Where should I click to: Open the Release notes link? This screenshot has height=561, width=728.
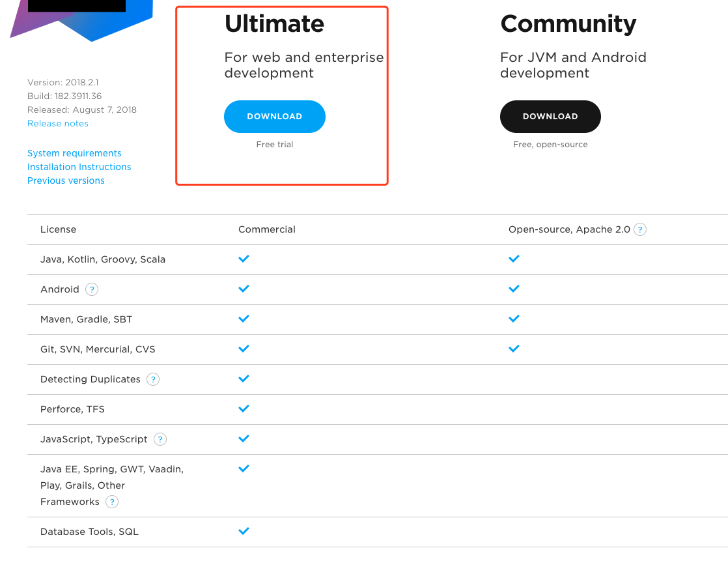pos(57,124)
